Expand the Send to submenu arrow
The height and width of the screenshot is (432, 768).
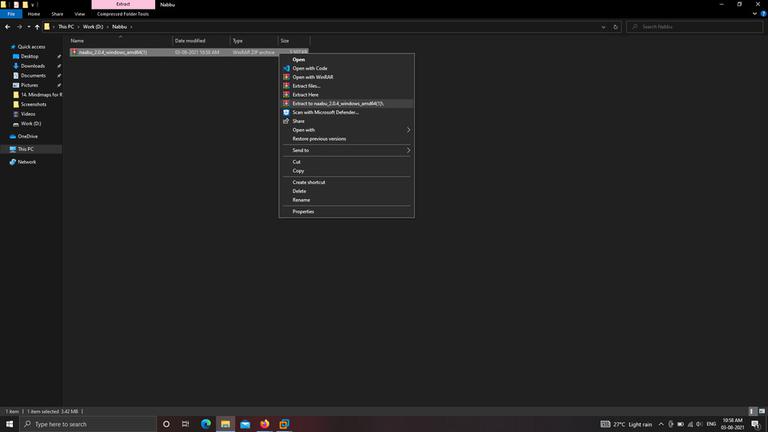pos(408,150)
